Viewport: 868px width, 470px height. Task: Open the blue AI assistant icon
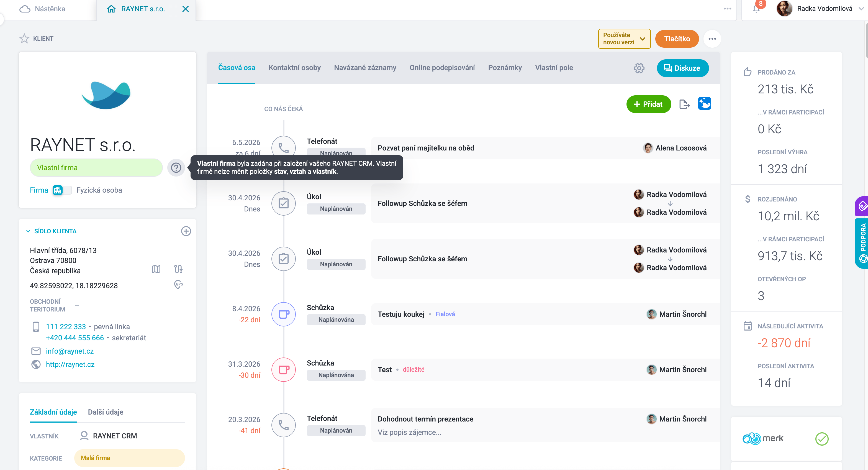704,104
